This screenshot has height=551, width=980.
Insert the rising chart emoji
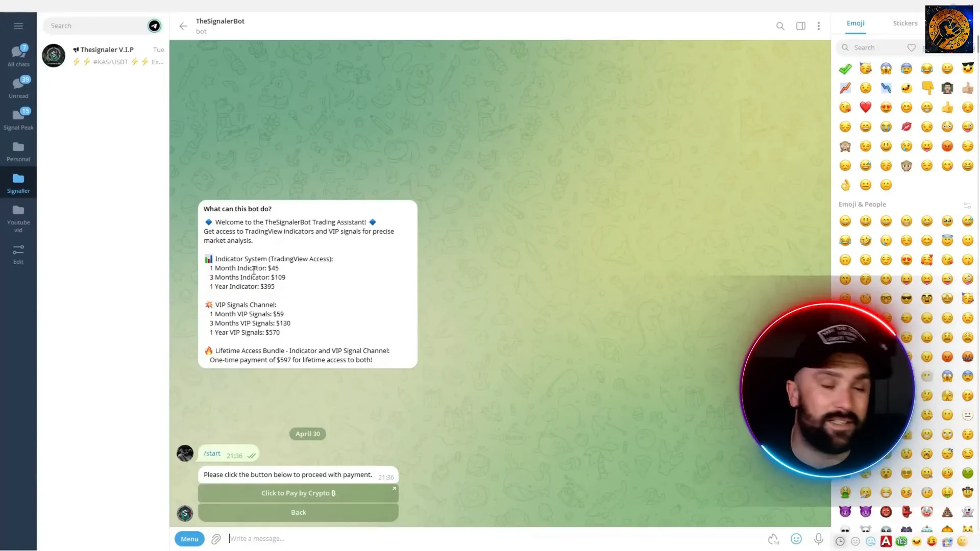pos(845,88)
